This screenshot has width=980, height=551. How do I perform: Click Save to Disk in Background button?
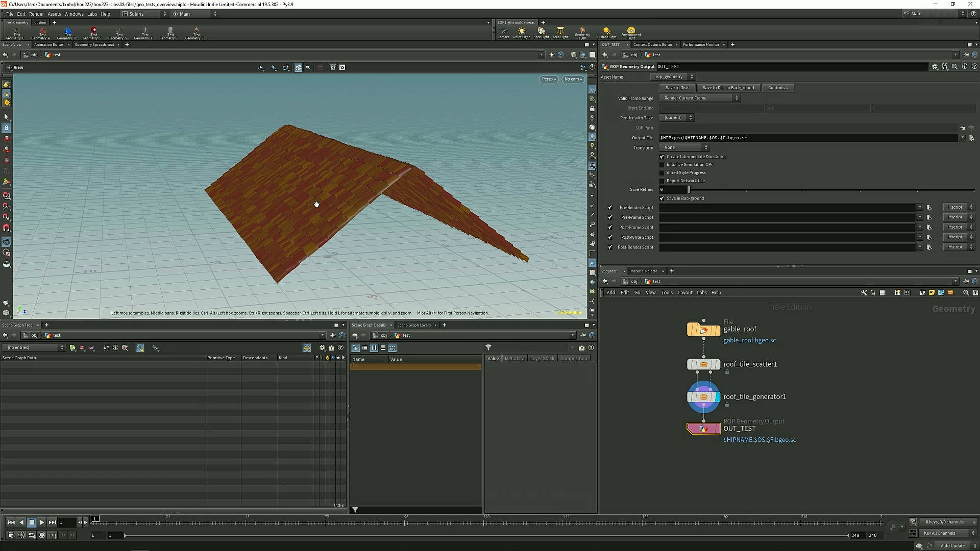(728, 88)
